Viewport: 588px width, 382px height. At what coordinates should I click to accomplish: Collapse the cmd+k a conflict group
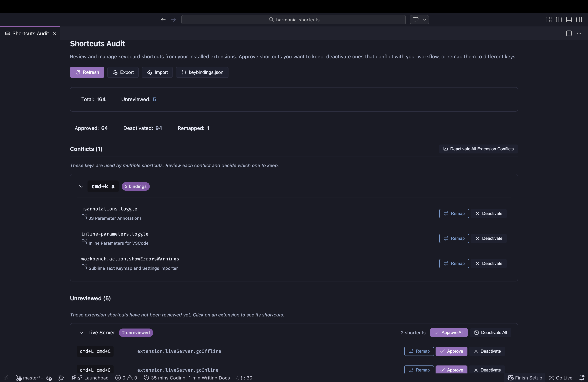(81, 187)
